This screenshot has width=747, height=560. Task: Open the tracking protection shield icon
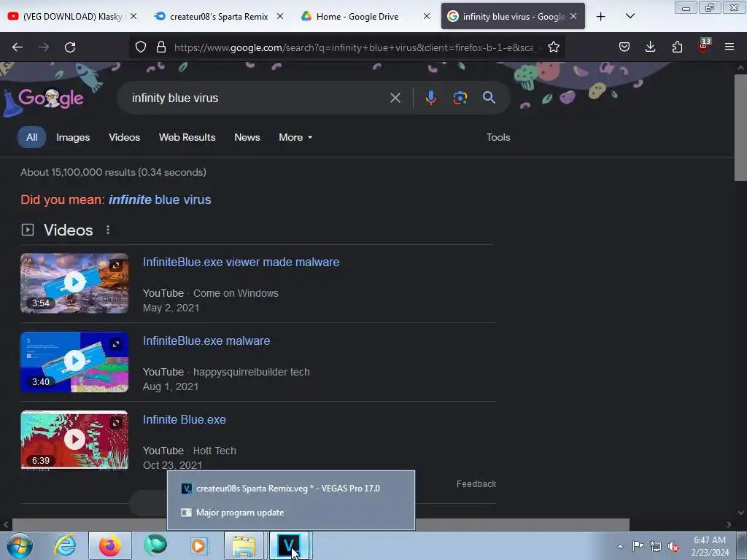pos(141,47)
